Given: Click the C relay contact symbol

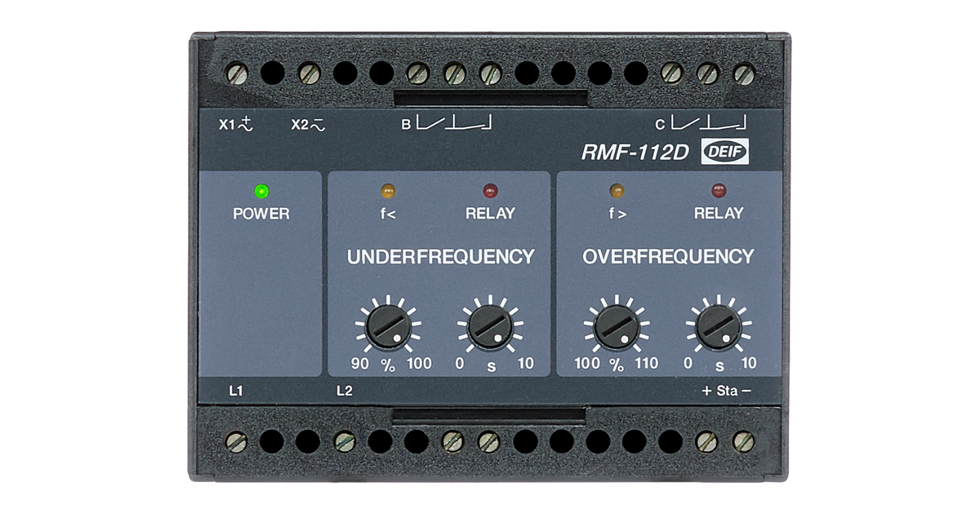Looking at the screenshot, I should [710, 124].
